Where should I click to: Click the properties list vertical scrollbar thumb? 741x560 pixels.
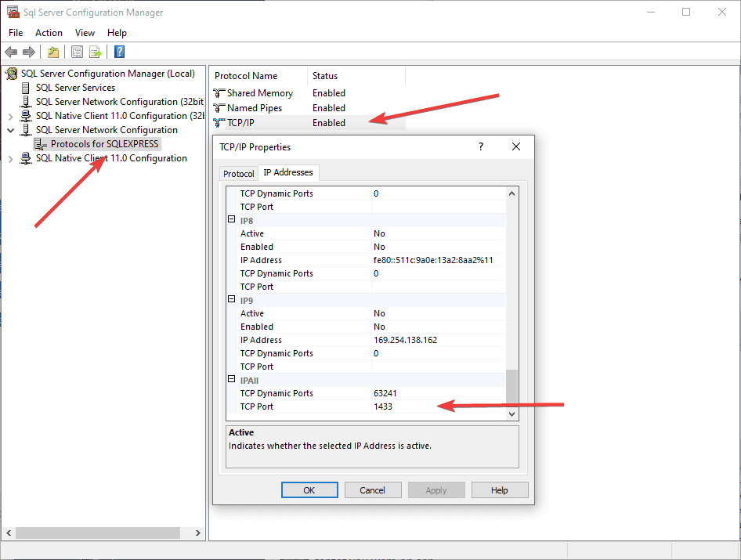click(x=511, y=388)
